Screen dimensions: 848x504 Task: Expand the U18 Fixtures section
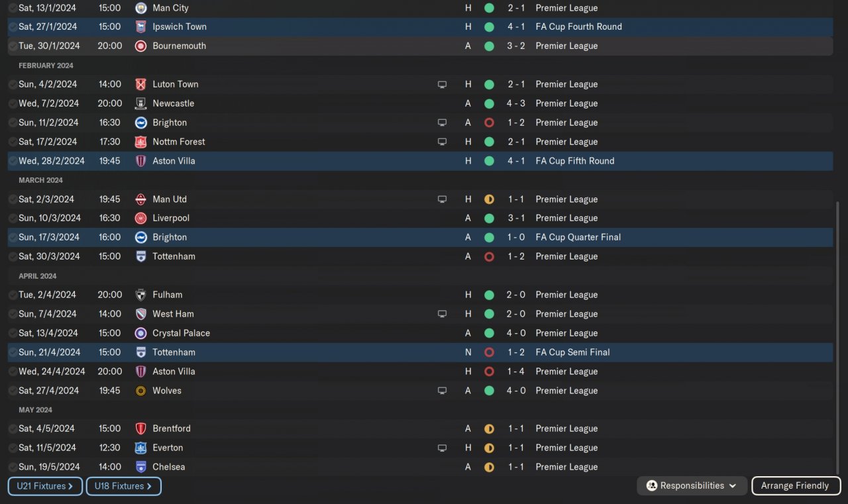[x=123, y=486]
